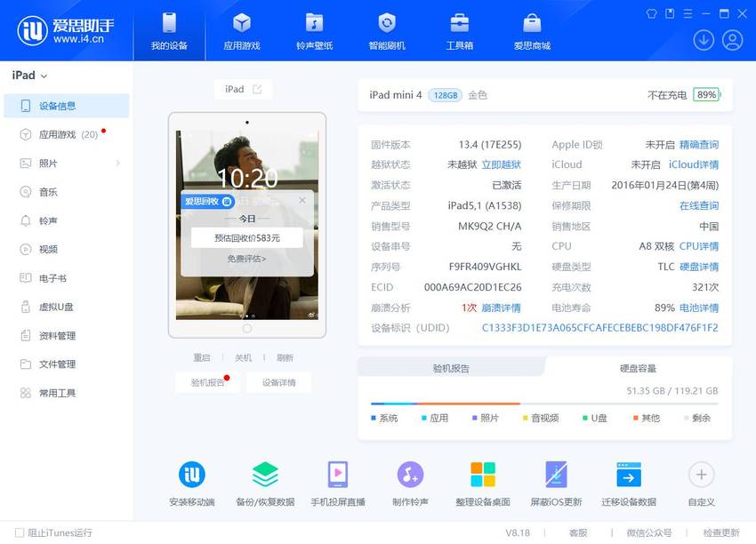Click 精确查询 link for Apple ID锁
The width and height of the screenshot is (756, 544).
(x=698, y=145)
